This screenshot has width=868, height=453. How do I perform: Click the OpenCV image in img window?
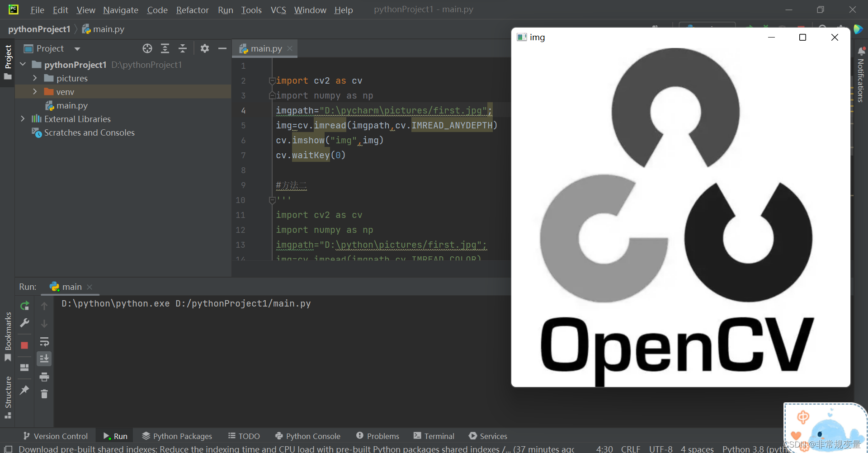[x=680, y=216]
